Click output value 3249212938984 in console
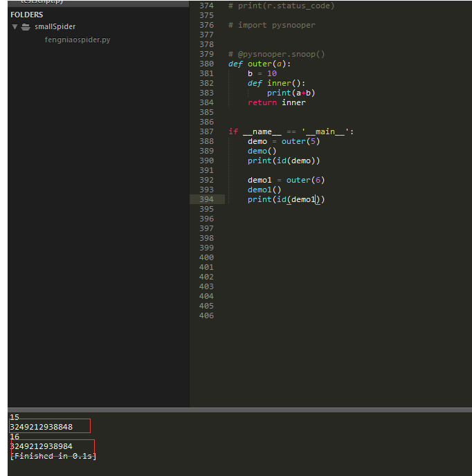This screenshot has width=472, height=476. pos(42,446)
